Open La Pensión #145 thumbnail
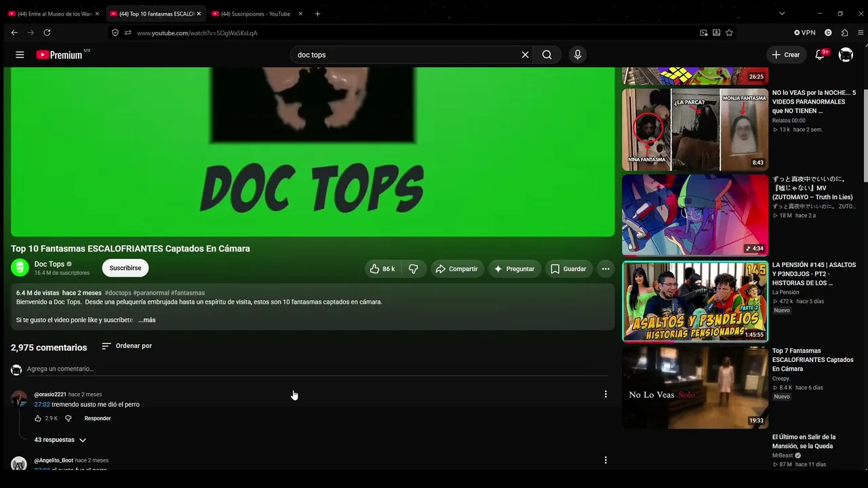The height and width of the screenshot is (488, 868). click(695, 301)
